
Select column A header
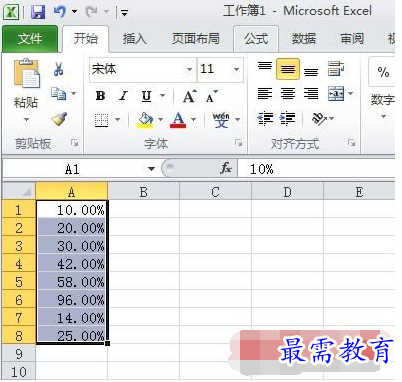(72, 192)
